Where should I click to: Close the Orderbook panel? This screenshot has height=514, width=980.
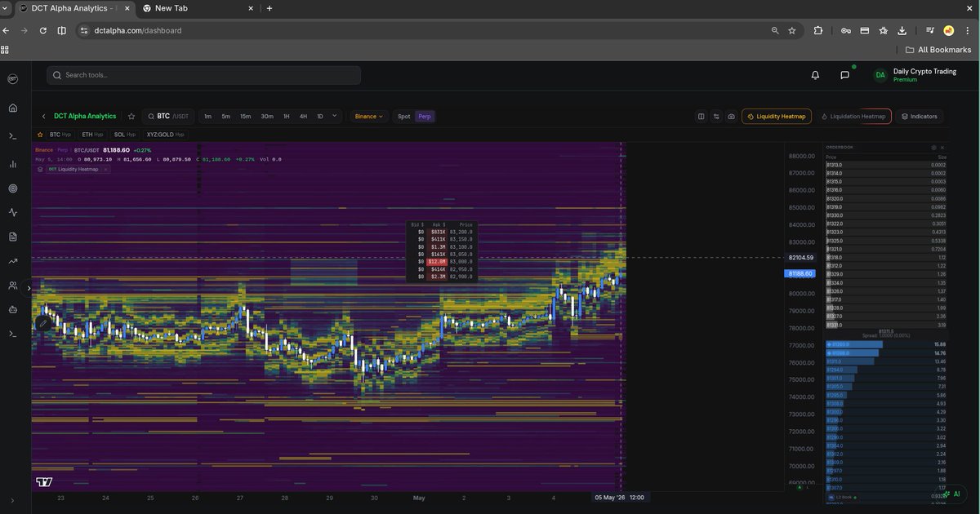point(942,147)
